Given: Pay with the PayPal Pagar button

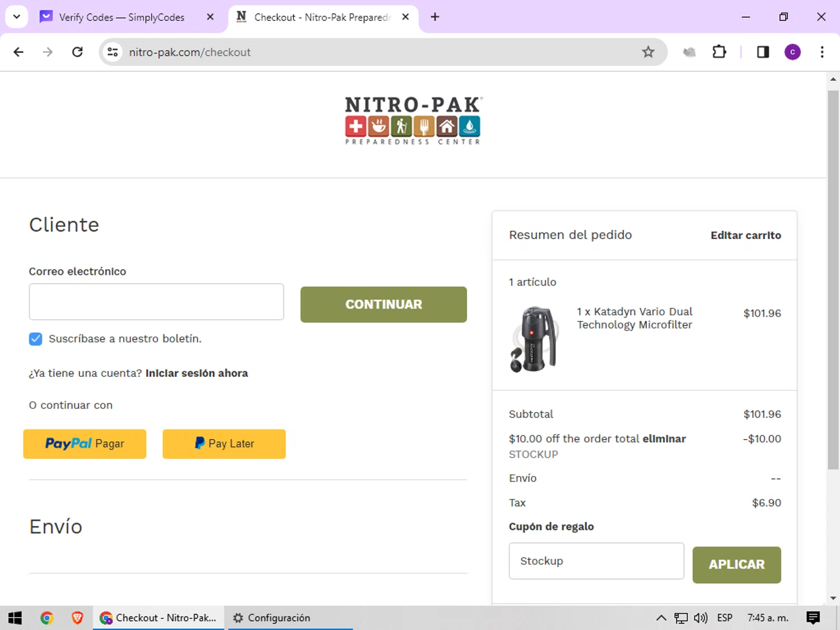Looking at the screenshot, I should click(x=85, y=444).
